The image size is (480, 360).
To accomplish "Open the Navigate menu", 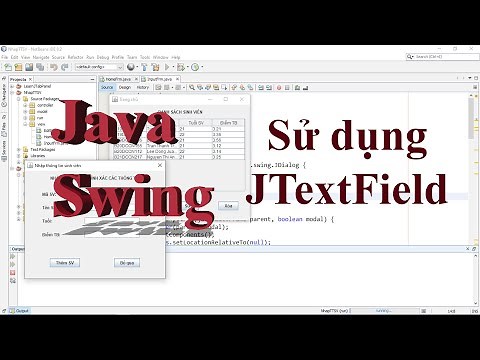I will (x=41, y=57).
